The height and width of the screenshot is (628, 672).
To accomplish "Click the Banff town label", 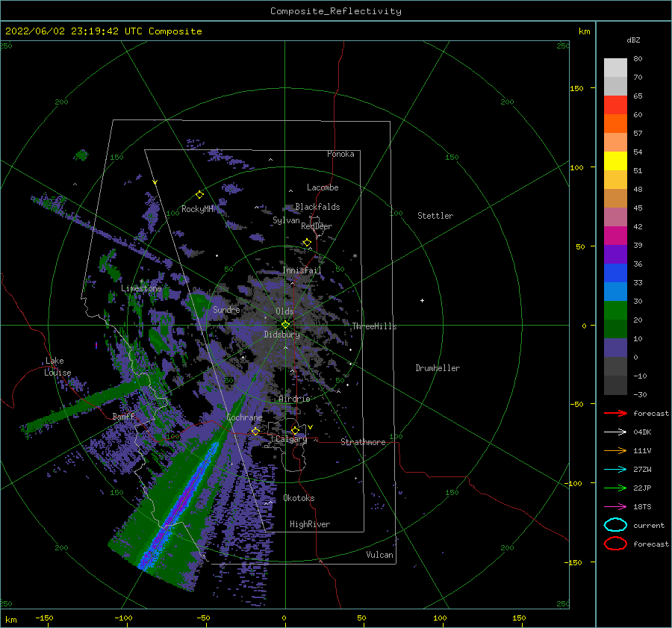I will (x=123, y=416).
